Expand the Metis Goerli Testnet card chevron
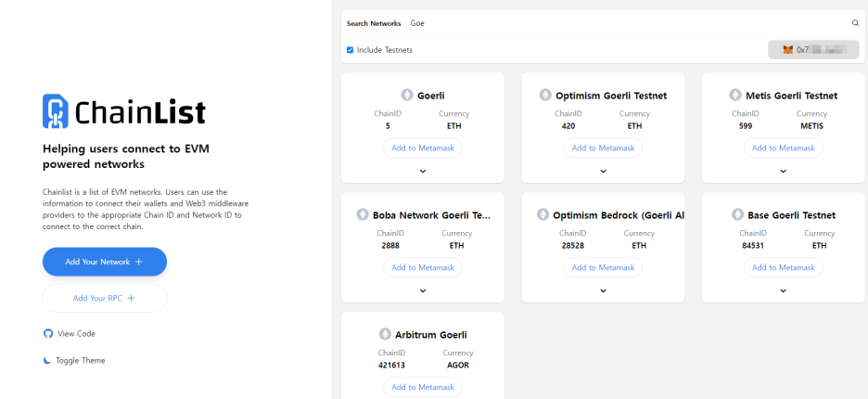This screenshot has width=868, height=399. [x=784, y=172]
